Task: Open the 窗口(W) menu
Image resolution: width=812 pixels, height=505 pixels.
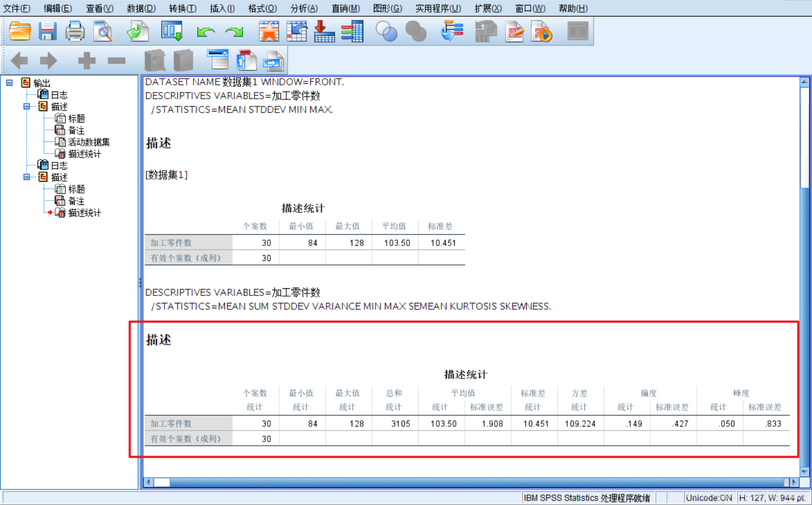Action: (530, 8)
